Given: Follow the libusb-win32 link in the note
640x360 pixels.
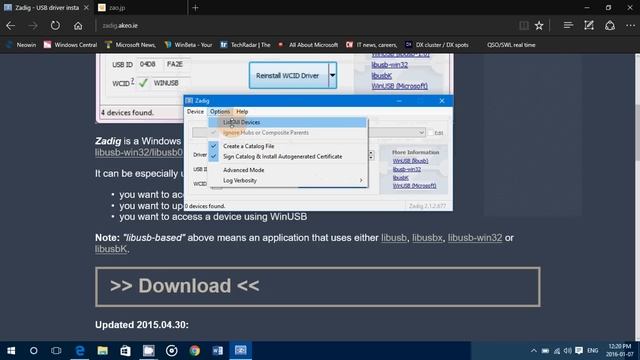Looking at the screenshot, I should 475,238.
